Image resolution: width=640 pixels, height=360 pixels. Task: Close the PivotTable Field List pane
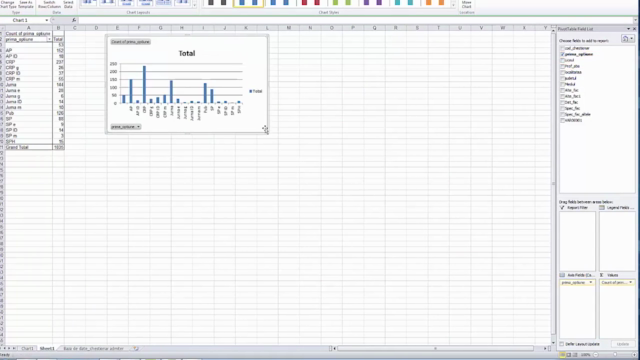tap(634, 29)
